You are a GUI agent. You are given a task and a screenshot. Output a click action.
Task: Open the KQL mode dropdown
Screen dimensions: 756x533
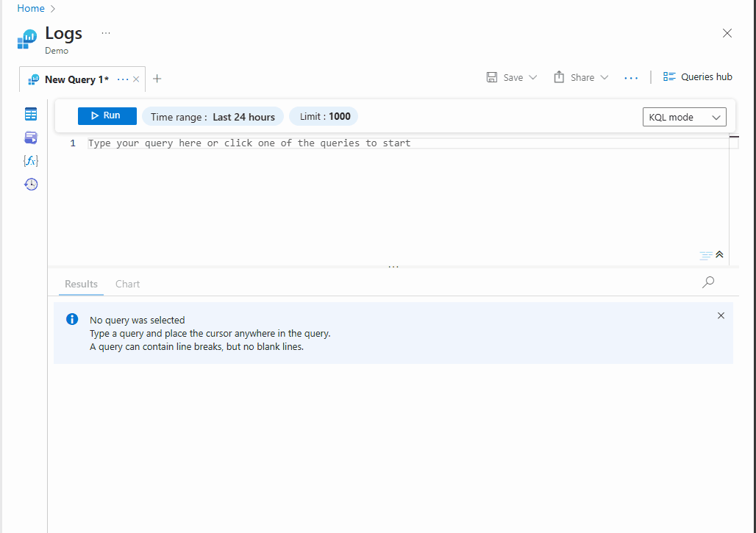684,117
